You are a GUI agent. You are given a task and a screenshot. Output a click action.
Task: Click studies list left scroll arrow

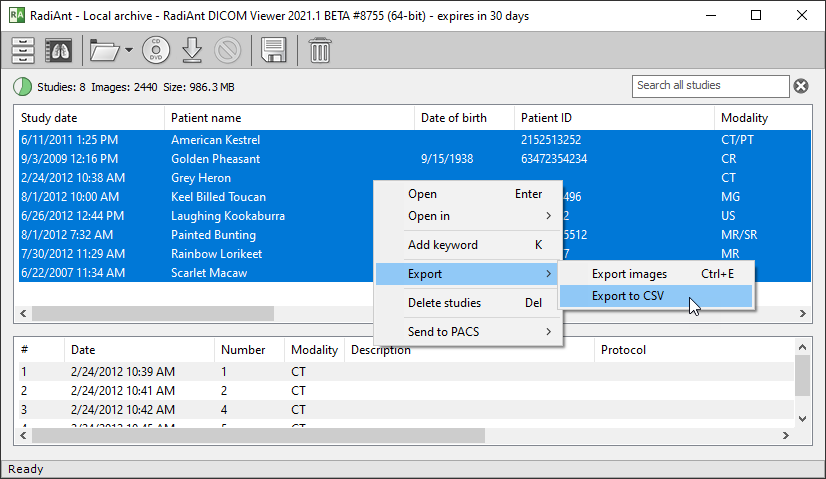[x=23, y=314]
